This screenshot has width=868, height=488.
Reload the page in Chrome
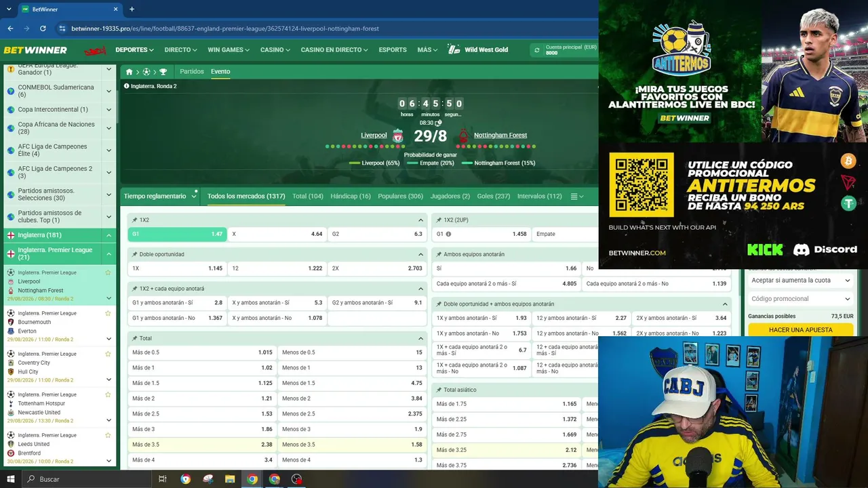coord(43,28)
